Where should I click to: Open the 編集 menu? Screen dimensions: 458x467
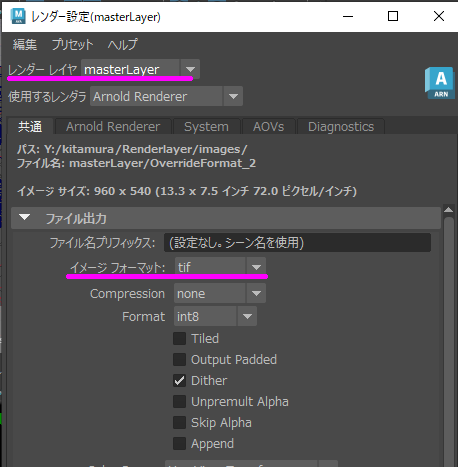tap(25, 44)
